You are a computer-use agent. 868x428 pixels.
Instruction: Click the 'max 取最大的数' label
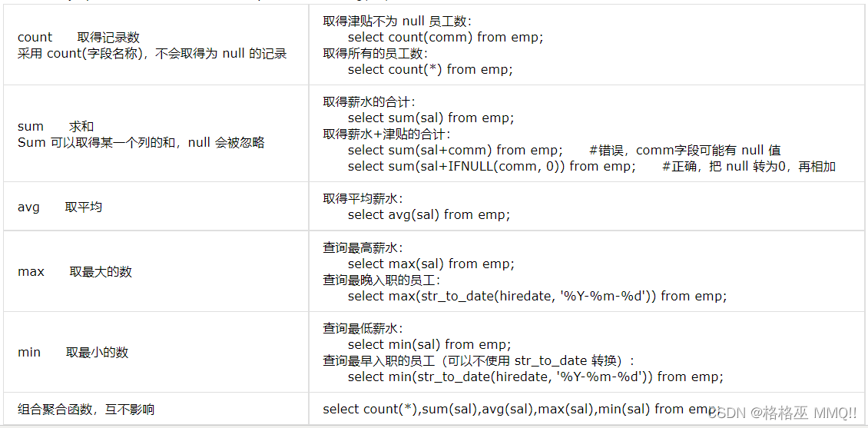75,272
